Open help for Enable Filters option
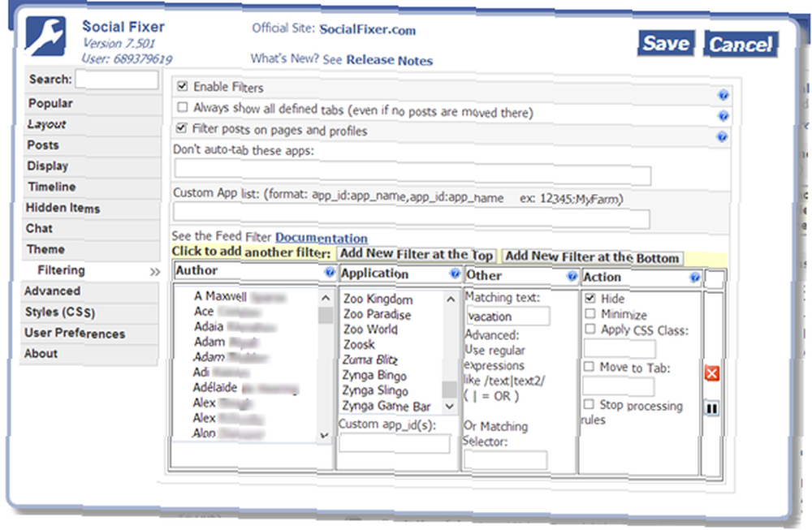The height and width of the screenshot is (530, 812). [723, 95]
